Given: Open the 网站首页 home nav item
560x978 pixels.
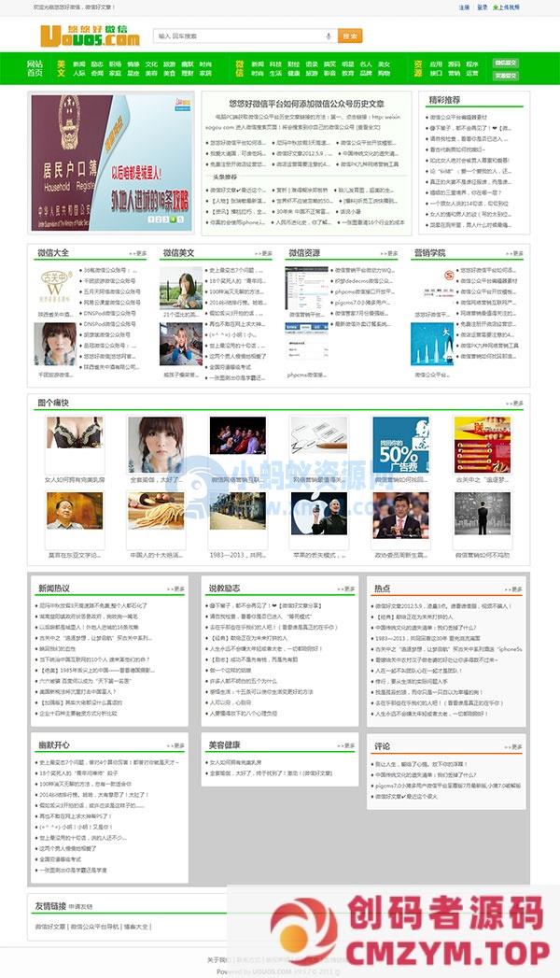Looking at the screenshot, I should 35,67.
